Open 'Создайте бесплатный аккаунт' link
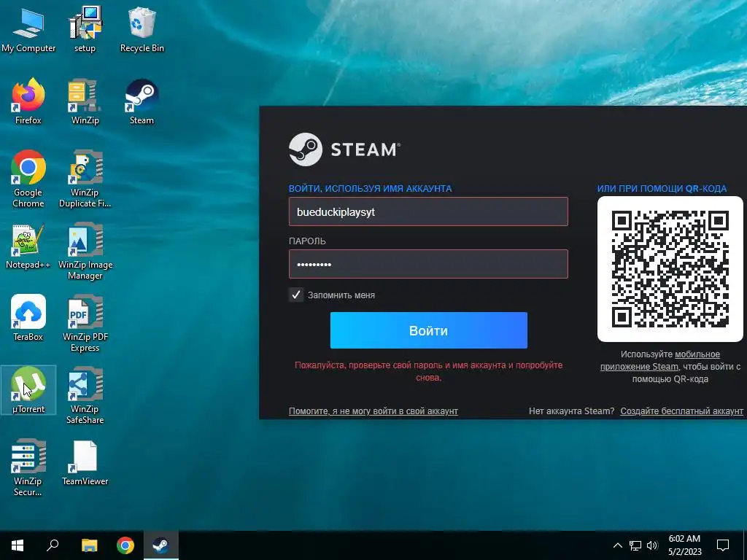The image size is (747, 560). [681, 411]
